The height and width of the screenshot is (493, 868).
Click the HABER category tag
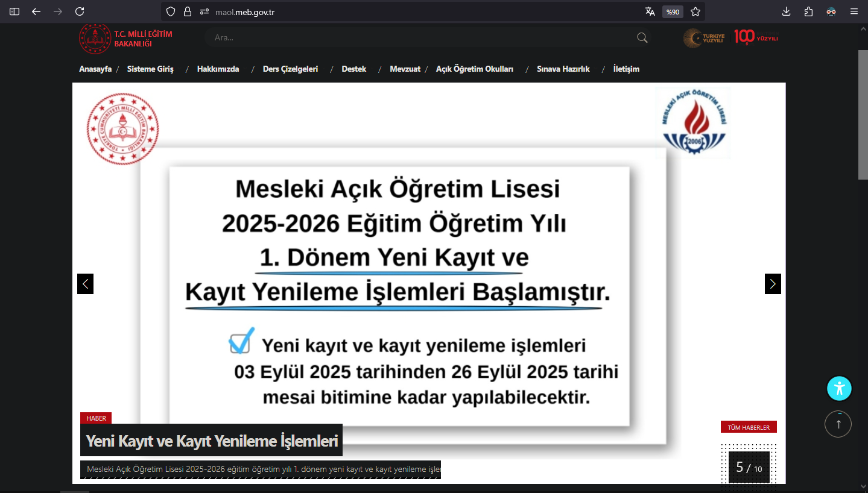pyautogui.click(x=96, y=418)
